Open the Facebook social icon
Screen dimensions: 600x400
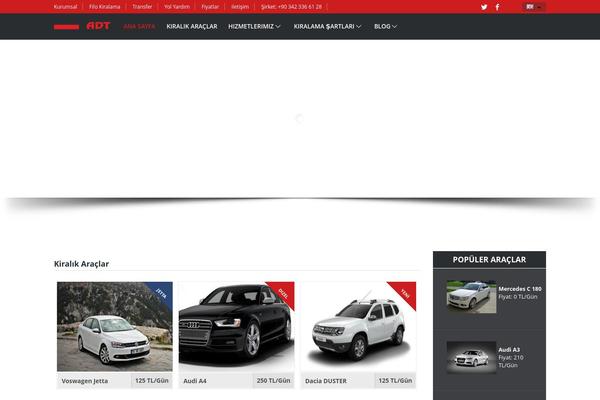point(497,7)
